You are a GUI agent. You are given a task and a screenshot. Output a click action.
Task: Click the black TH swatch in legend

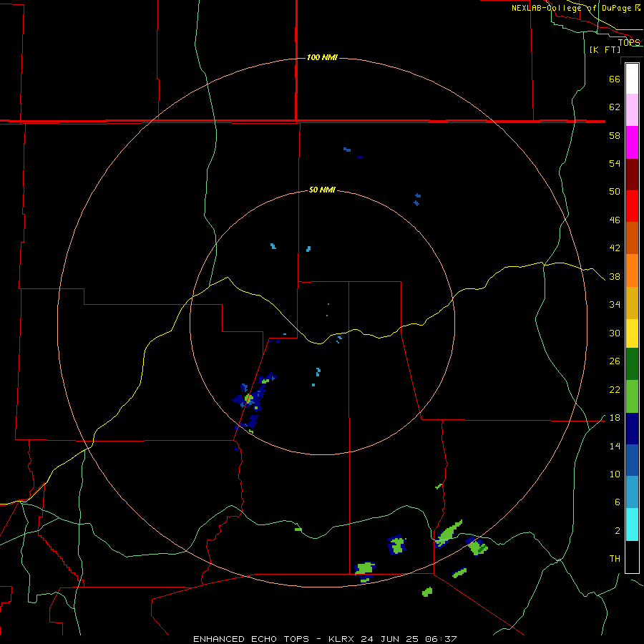click(x=632, y=557)
